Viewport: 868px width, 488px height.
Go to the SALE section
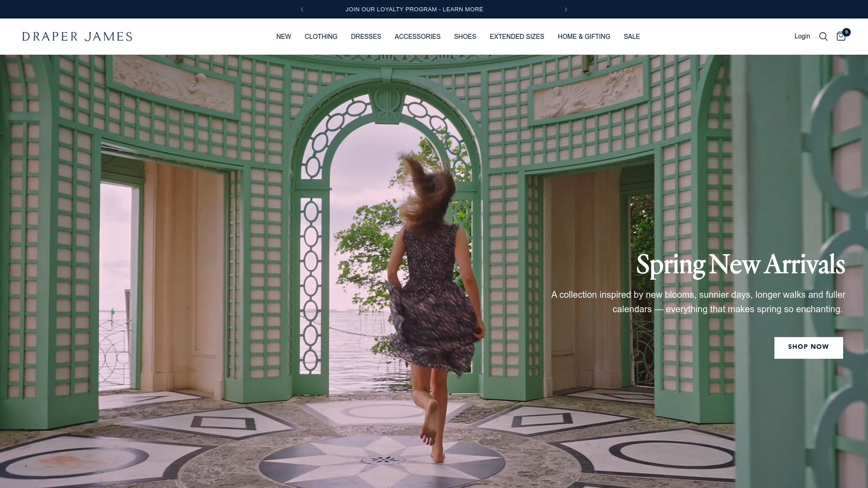coord(632,37)
